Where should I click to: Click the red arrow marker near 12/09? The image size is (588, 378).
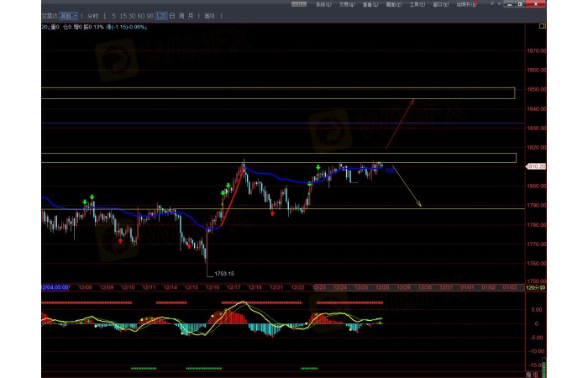coord(121,240)
